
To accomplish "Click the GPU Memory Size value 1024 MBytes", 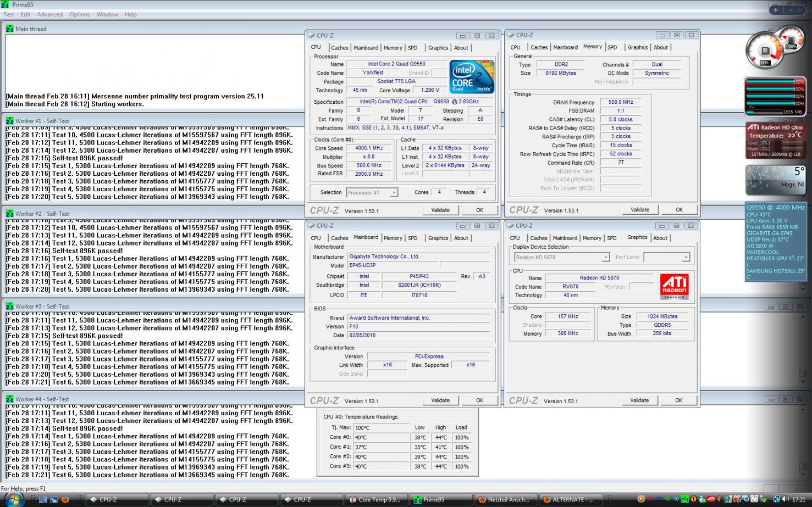I will (662, 316).
